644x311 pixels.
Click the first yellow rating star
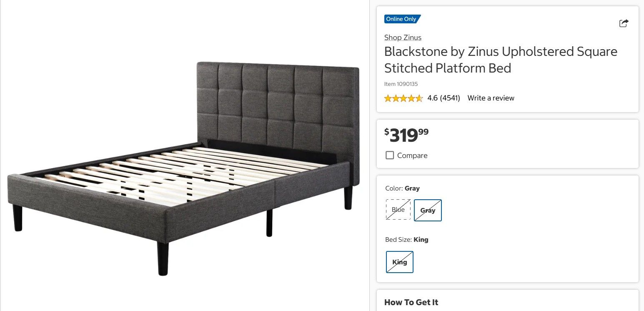click(388, 98)
